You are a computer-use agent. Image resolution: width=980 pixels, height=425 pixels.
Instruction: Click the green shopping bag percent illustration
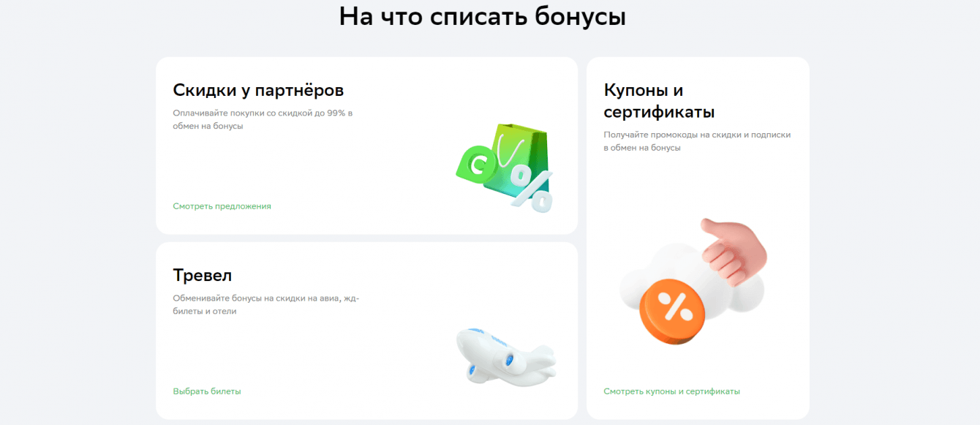(x=505, y=168)
